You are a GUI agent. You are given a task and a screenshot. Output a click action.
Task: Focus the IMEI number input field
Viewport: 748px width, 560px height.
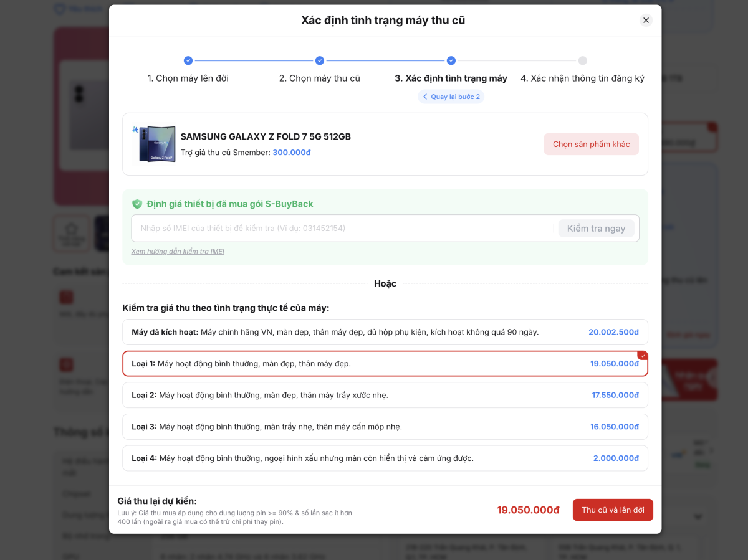(x=342, y=229)
